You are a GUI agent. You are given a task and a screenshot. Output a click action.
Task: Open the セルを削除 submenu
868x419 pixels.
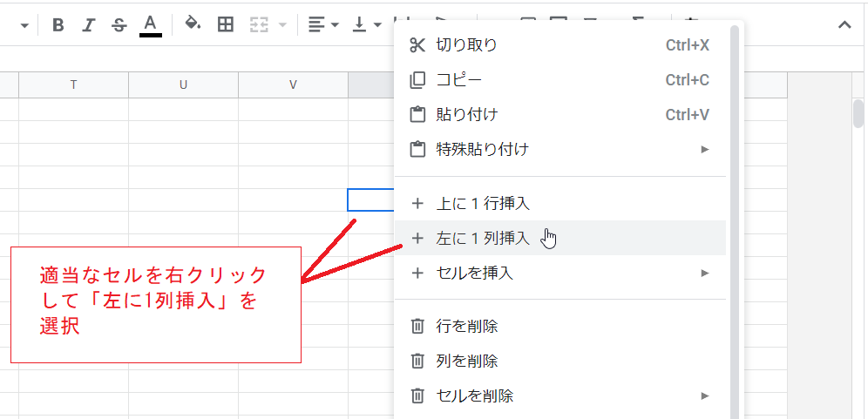(x=560, y=395)
